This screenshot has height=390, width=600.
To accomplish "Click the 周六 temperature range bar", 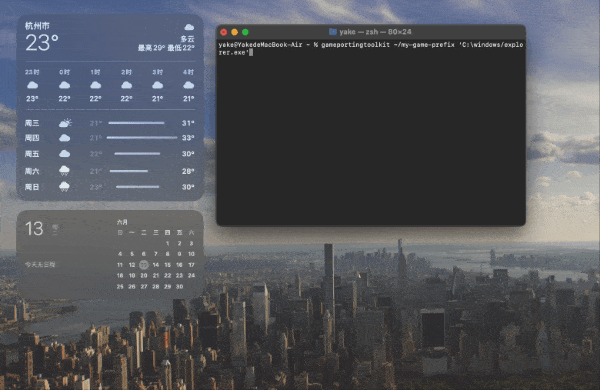I will click(x=129, y=171).
